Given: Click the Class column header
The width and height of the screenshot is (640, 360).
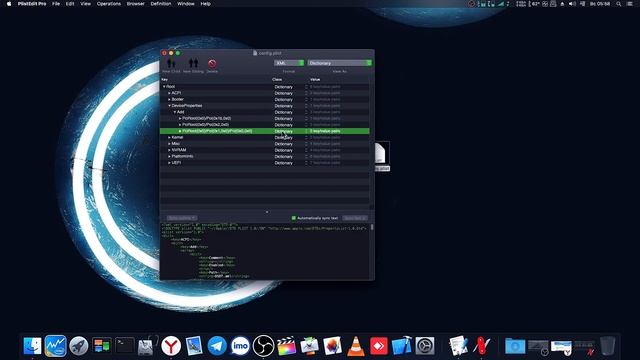Looking at the screenshot, I should (x=277, y=80).
